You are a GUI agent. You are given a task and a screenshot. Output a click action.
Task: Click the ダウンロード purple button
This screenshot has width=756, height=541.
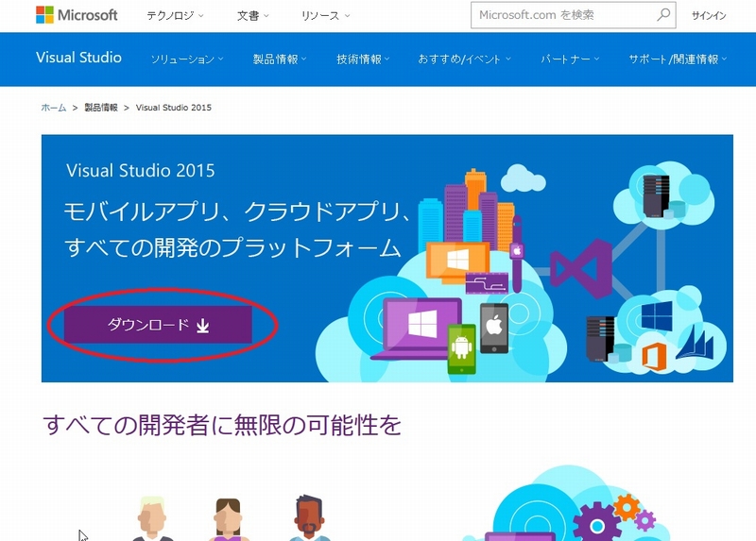(158, 325)
